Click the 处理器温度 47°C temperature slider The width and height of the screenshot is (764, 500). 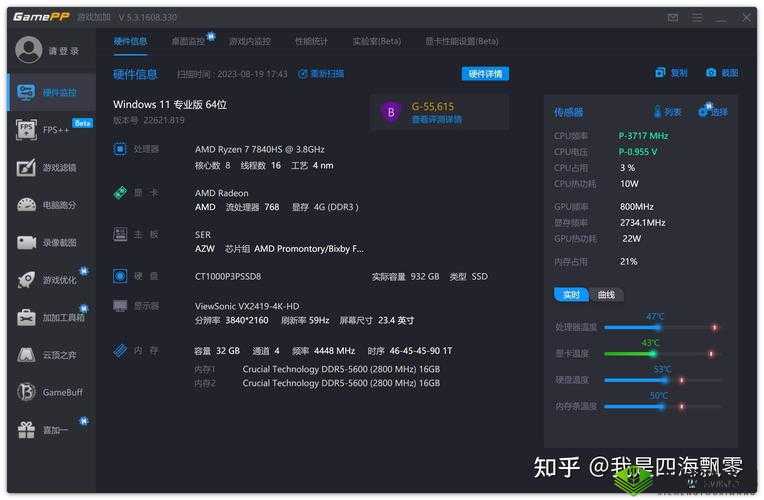pos(663,327)
